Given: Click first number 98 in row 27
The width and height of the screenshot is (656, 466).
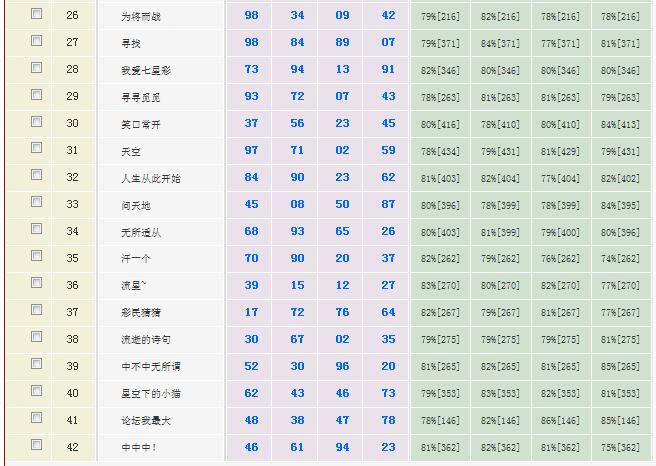Looking at the screenshot, I should click(251, 43).
